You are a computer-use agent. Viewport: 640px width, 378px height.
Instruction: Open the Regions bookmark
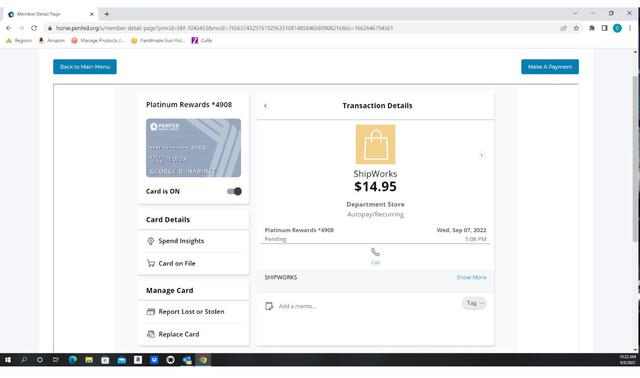[19, 40]
